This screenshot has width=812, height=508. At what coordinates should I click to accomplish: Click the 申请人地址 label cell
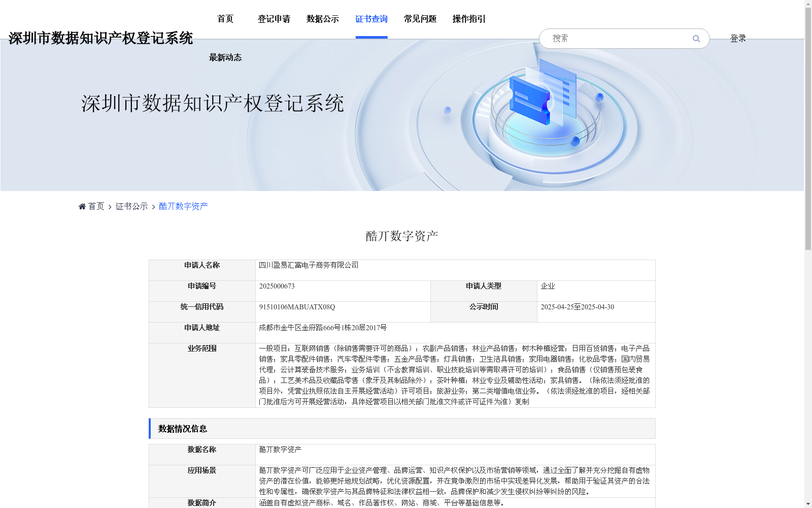tap(202, 333)
